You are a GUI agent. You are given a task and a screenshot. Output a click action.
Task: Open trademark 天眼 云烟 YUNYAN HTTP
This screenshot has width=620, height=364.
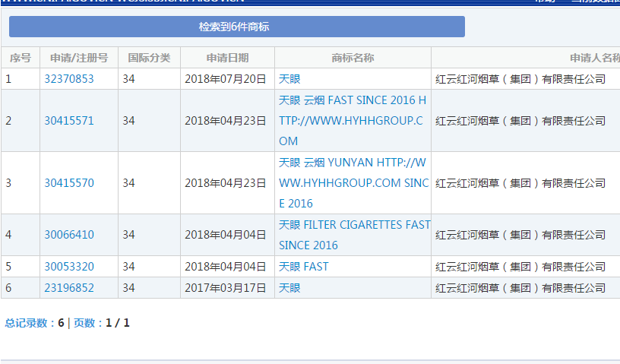[353, 183]
